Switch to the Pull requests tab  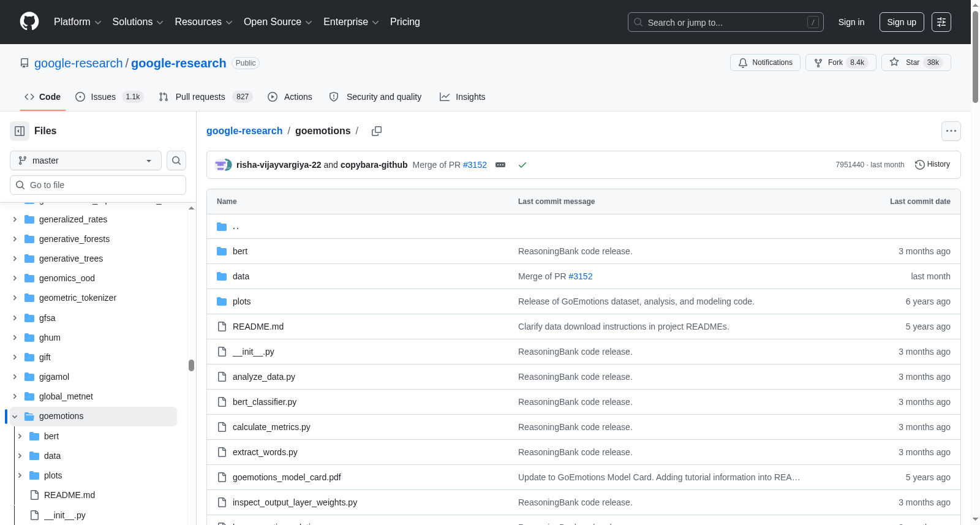205,97
